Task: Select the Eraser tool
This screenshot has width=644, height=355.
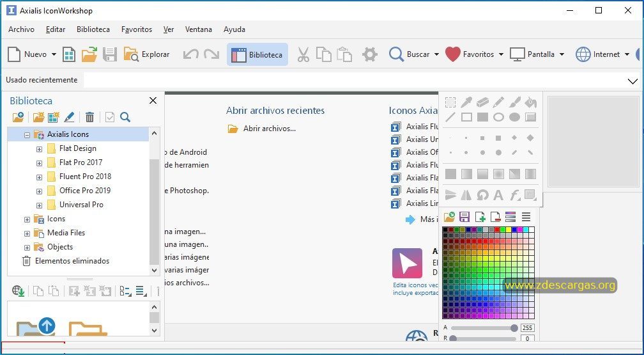Action: (x=482, y=102)
